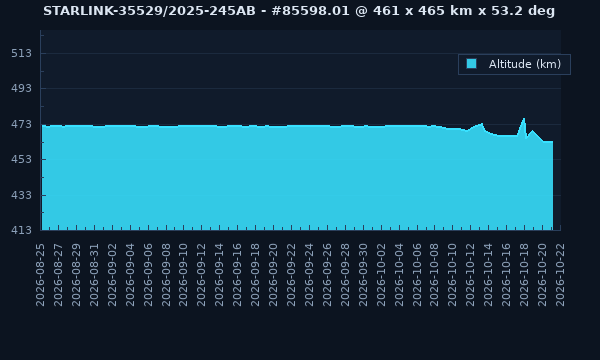This screenshot has width=600, height=360.
Task: Click the 2026-09-06 date label
Action: tap(148, 275)
